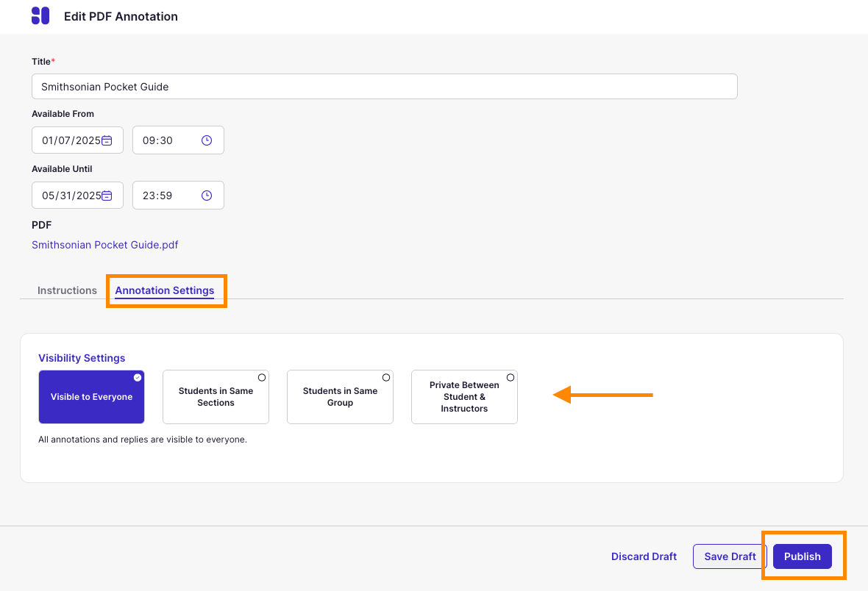Click the Available From date field 01/07/2025

[x=69, y=140]
